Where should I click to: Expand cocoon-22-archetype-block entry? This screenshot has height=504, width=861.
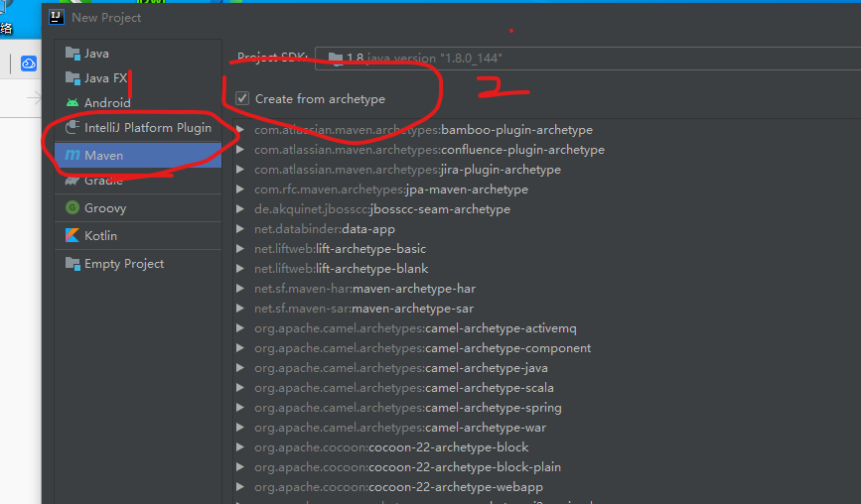pyautogui.click(x=240, y=447)
